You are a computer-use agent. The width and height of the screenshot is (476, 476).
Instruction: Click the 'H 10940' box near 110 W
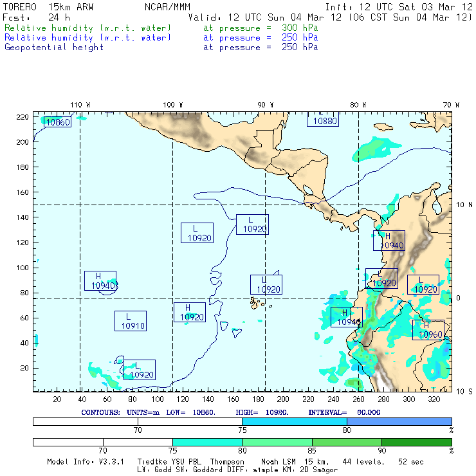[100, 281]
